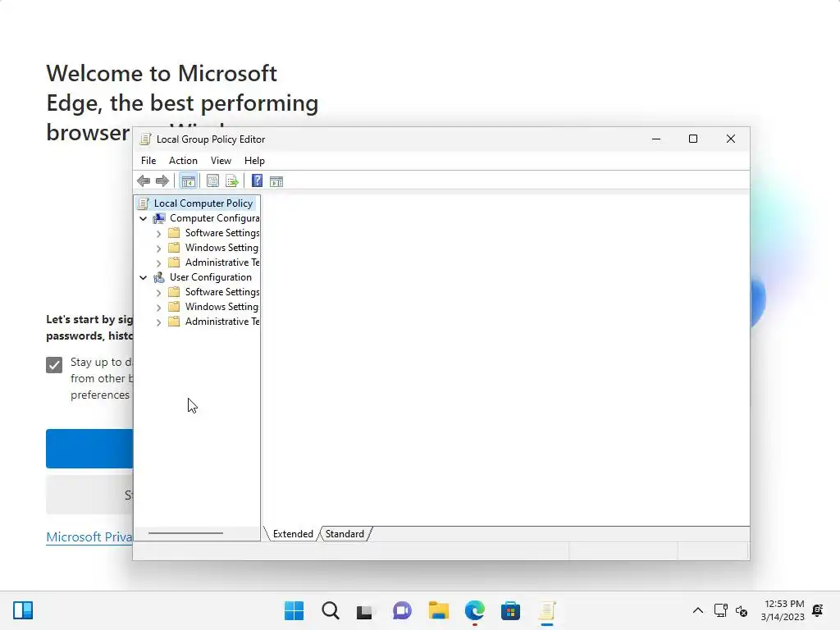
Task: Open the clock and date flyout
Action: click(783, 610)
